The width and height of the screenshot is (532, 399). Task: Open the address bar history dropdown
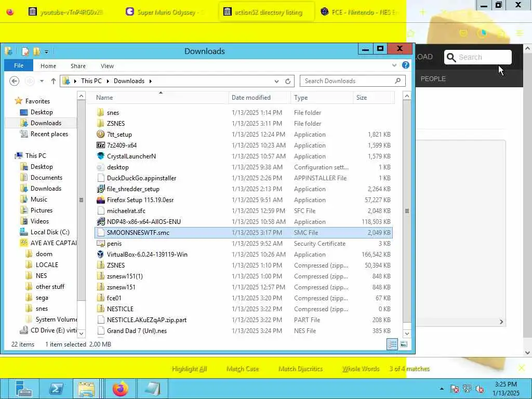pos(276,81)
